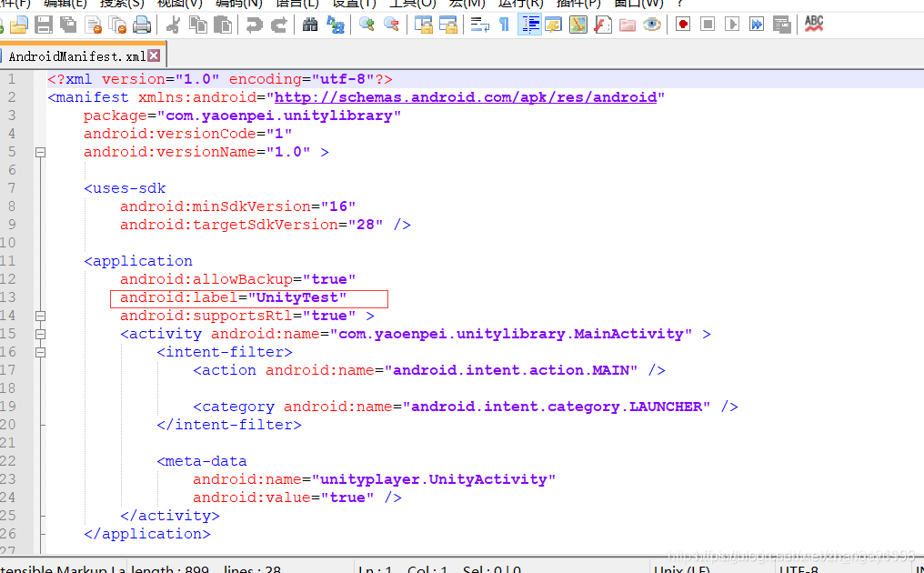Open a file with the folder icon
The width and height of the screenshot is (924, 573).
pos(19,25)
